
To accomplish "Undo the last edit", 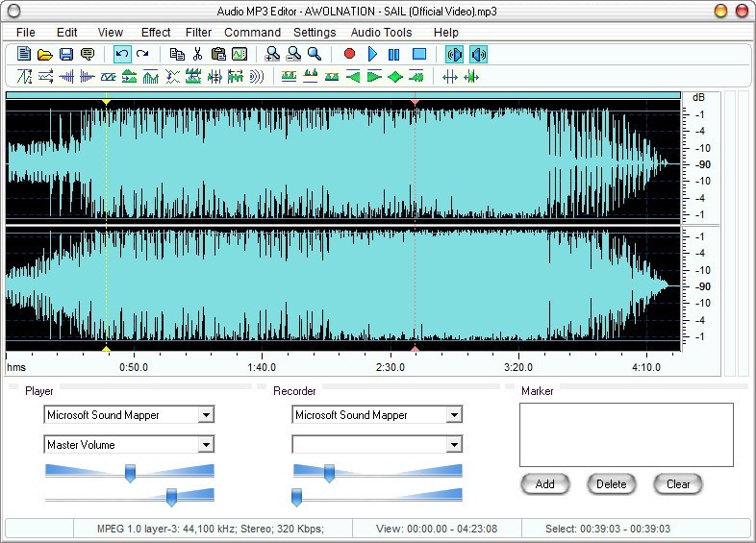I will click(x=122, y=54).
